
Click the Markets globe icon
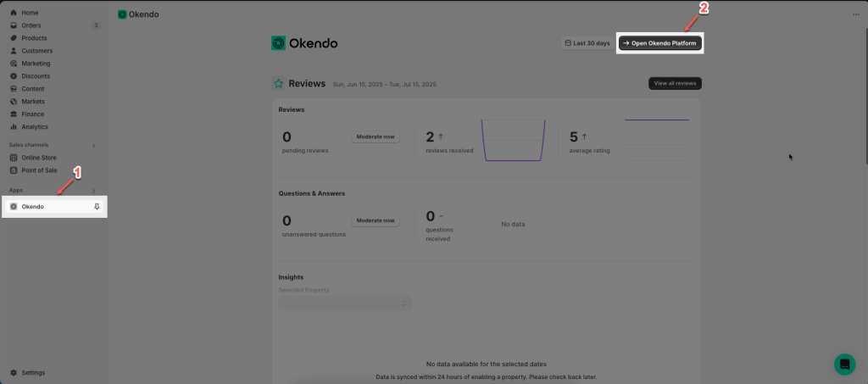14,101
